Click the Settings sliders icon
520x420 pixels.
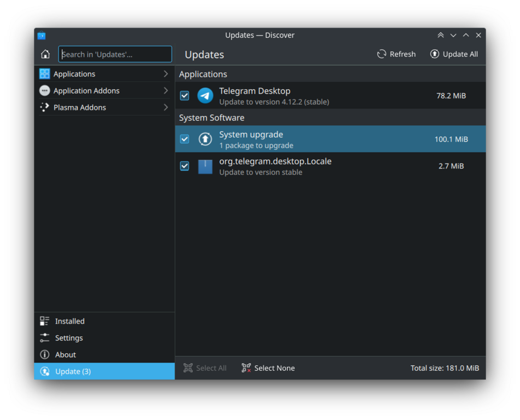[x=44, y=338]
